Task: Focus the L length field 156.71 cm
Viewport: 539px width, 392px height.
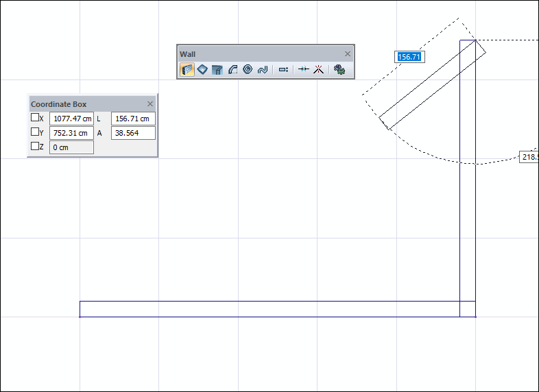Action: [x=133, y=119]
